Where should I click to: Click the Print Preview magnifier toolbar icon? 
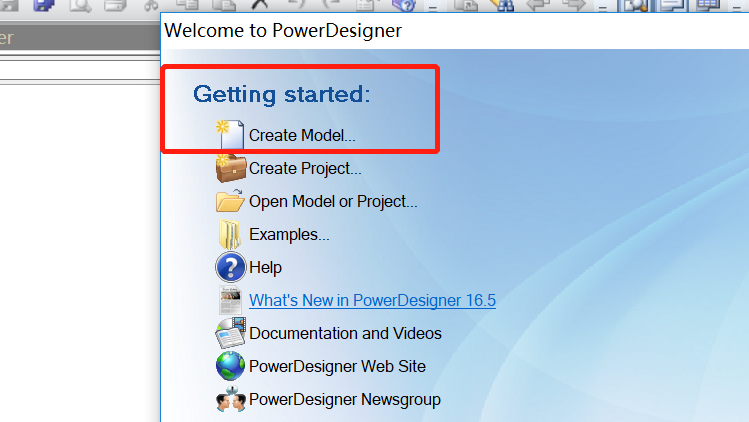point(80,5)
